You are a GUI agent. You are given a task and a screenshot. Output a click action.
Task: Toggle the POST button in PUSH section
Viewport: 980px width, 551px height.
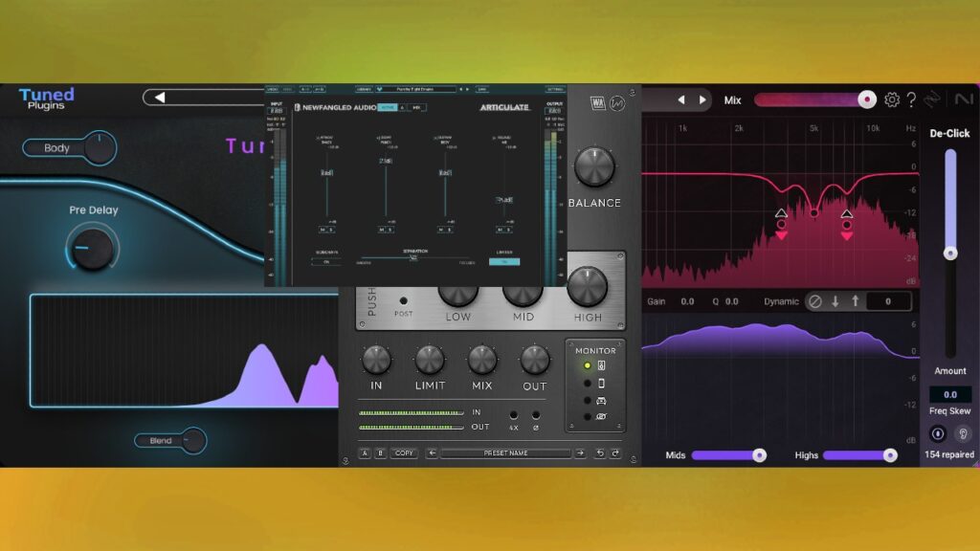(403, 301)
